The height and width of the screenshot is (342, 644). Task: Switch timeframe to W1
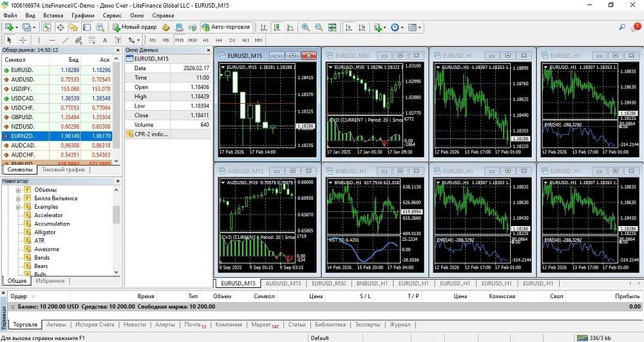click(x=245, y=40)
